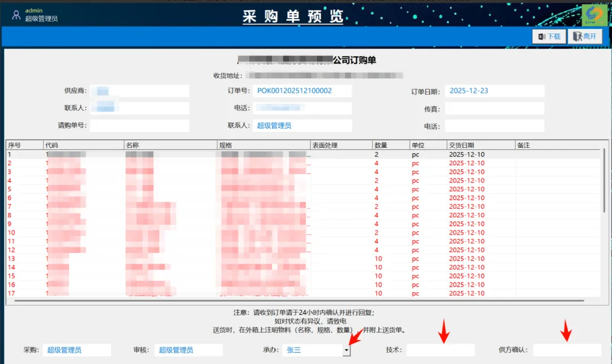Click 交货日期 cell in row 3
Screen dimensions: 612x364
481,172
